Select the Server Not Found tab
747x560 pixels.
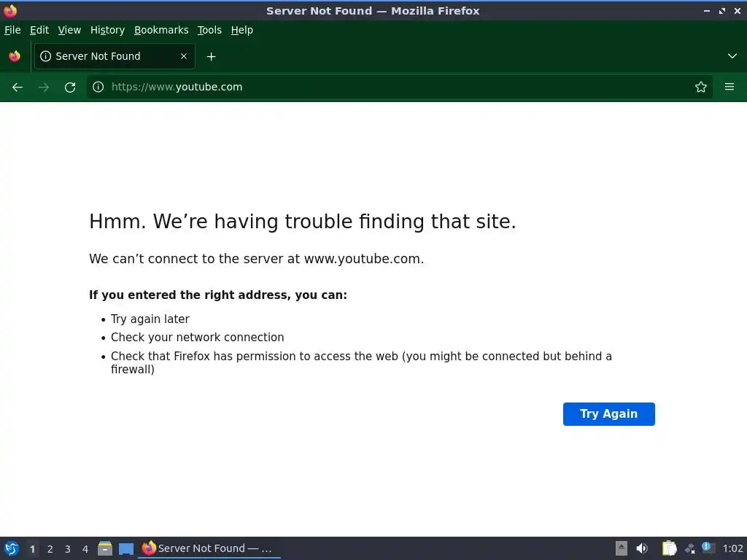point(115,56)
